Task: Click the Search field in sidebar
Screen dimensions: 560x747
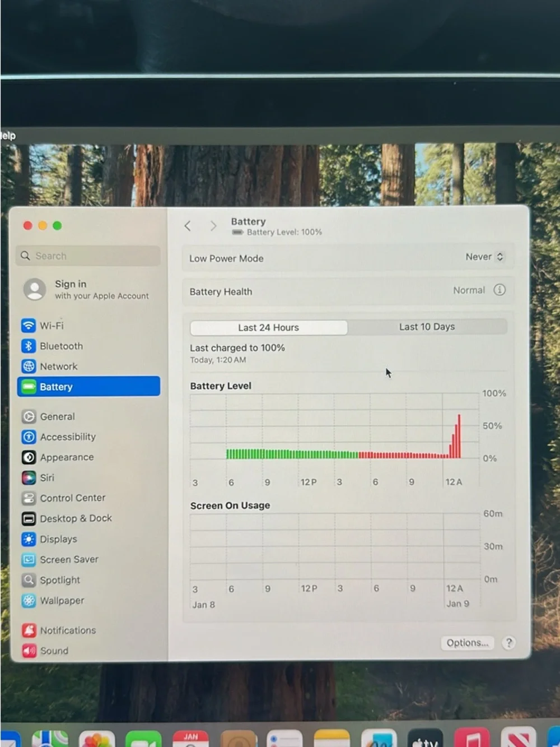Action: (88, 256)
